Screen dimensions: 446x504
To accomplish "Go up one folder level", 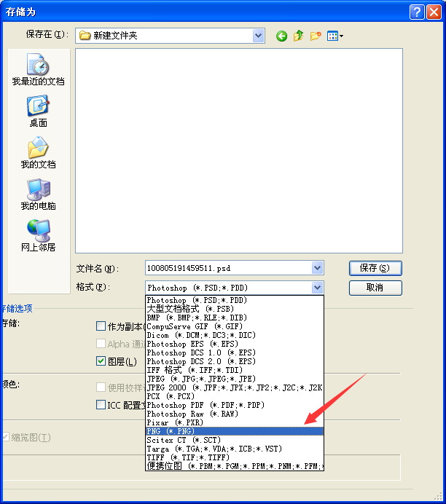I will point(298,36).
